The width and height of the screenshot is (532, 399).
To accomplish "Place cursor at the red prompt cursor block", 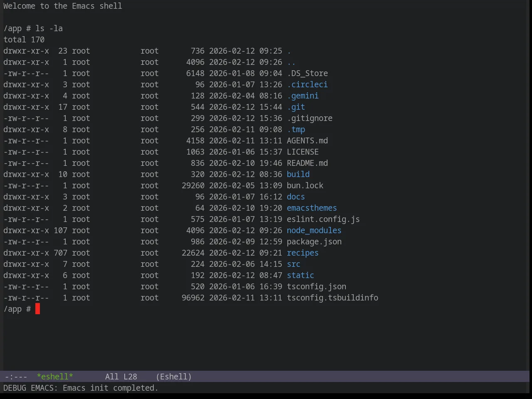I will point(37,309).
